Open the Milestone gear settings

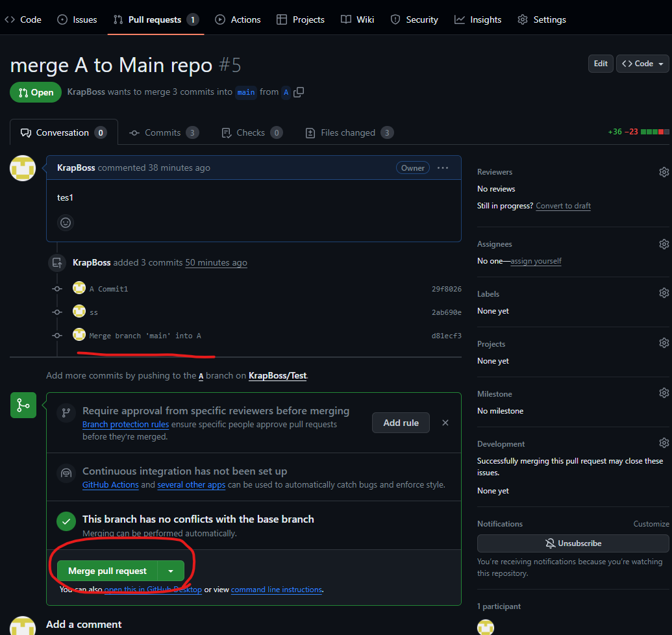pos(664,393)
